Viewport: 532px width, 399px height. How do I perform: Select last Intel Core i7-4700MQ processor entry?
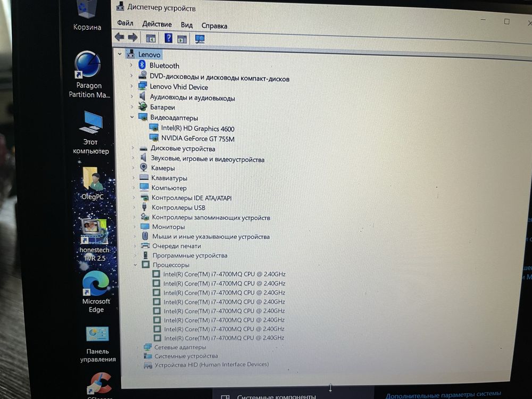[219, 338]
